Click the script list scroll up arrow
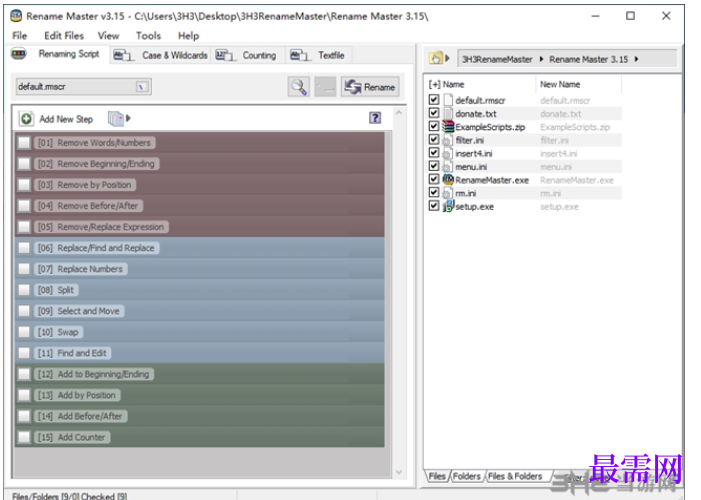This screenshot has height=500, width=701. coord(399,113)
